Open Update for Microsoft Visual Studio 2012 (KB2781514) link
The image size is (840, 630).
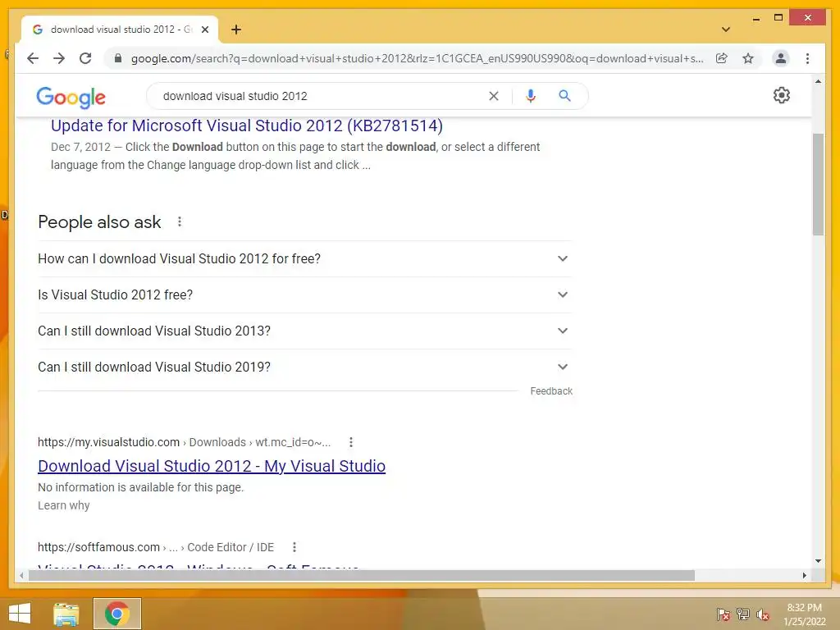[x=247, y=126]
